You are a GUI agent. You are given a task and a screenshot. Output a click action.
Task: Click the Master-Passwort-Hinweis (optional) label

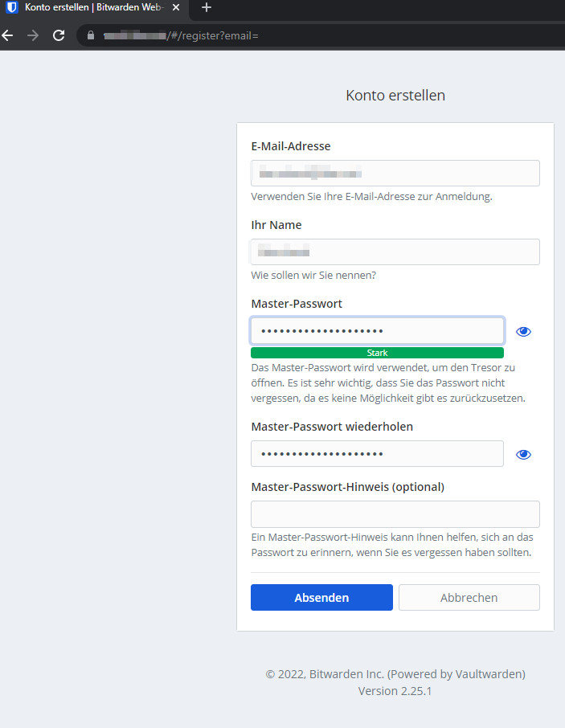[347, 487]
